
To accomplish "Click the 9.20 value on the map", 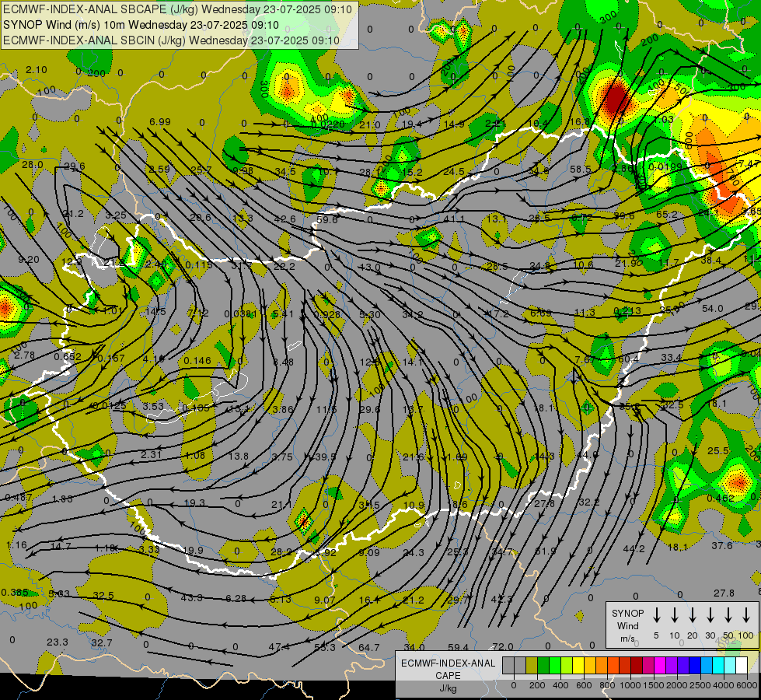I will tap(29, 260).
